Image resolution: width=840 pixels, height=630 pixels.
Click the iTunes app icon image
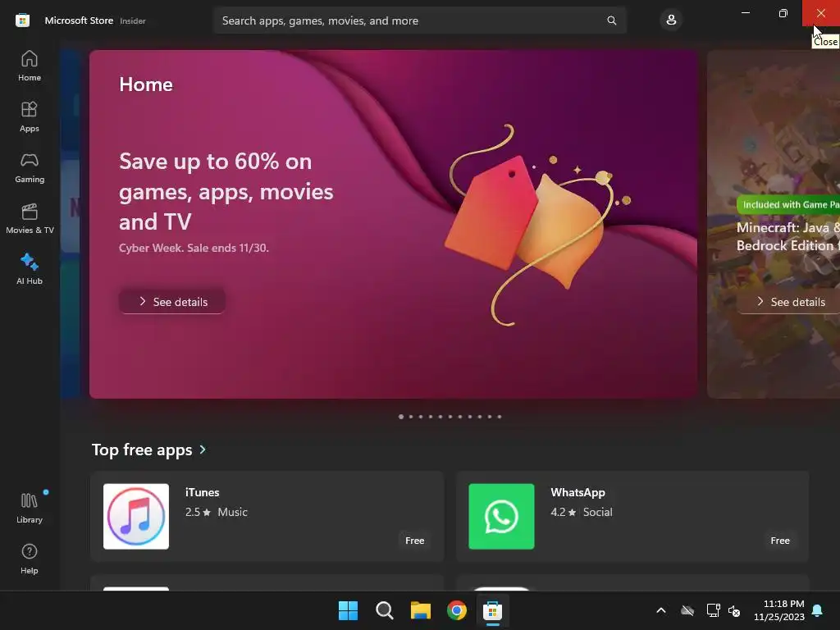tap(136, 517)
